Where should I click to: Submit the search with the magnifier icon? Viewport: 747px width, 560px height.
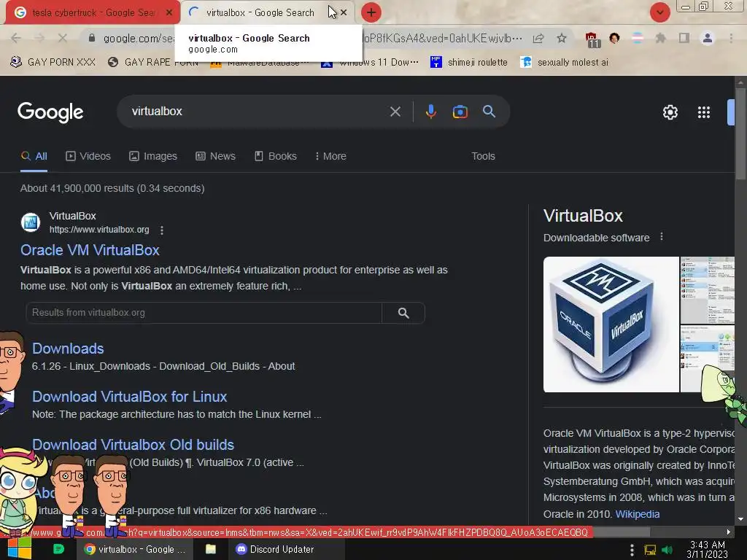pos(489,112)
